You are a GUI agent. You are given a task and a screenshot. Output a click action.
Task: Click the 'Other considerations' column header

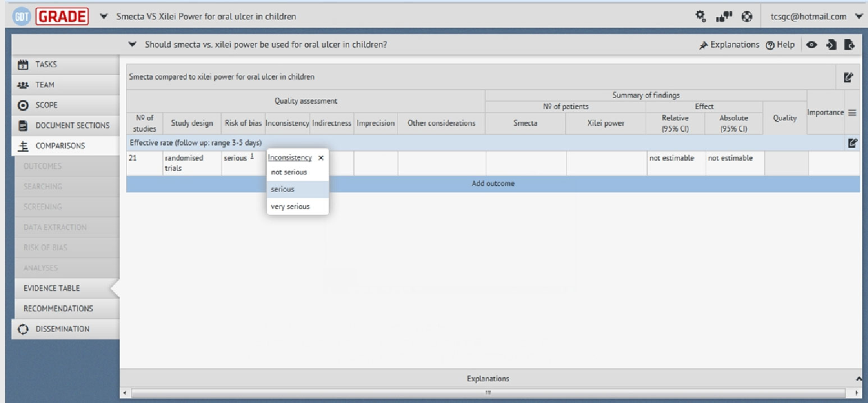pyautogui.click(x=441, y=123)
